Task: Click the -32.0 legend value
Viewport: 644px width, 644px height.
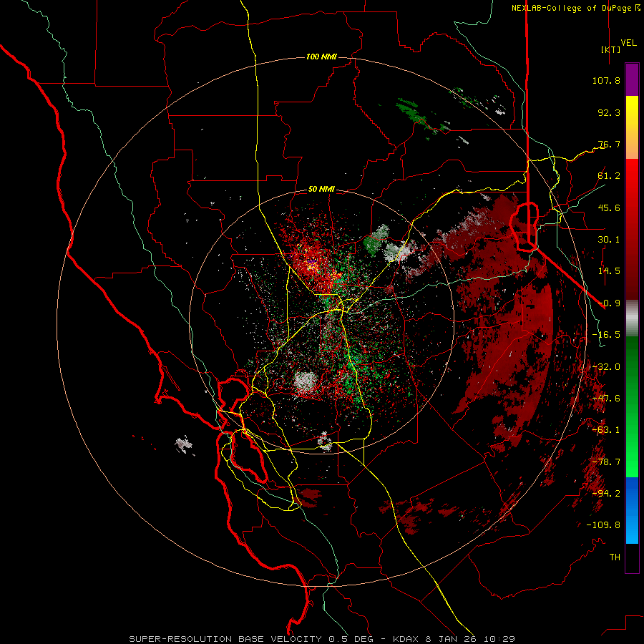Action: click(606, 367)
